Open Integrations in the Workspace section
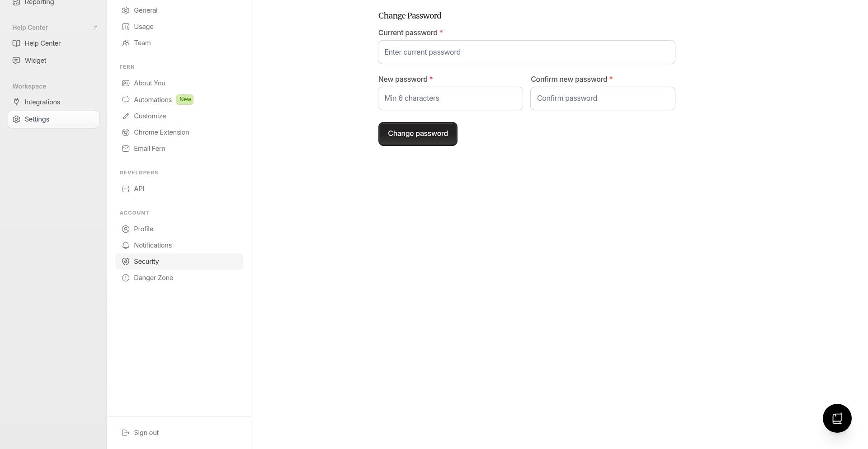Image resolution: width=868 pixels, height=449 pixels. click(x=42, y=102)
